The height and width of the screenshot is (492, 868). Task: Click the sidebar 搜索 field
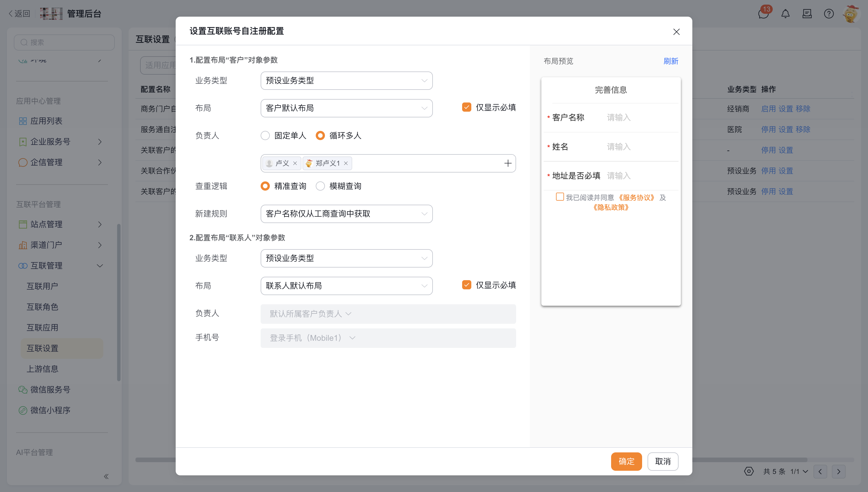64,42
